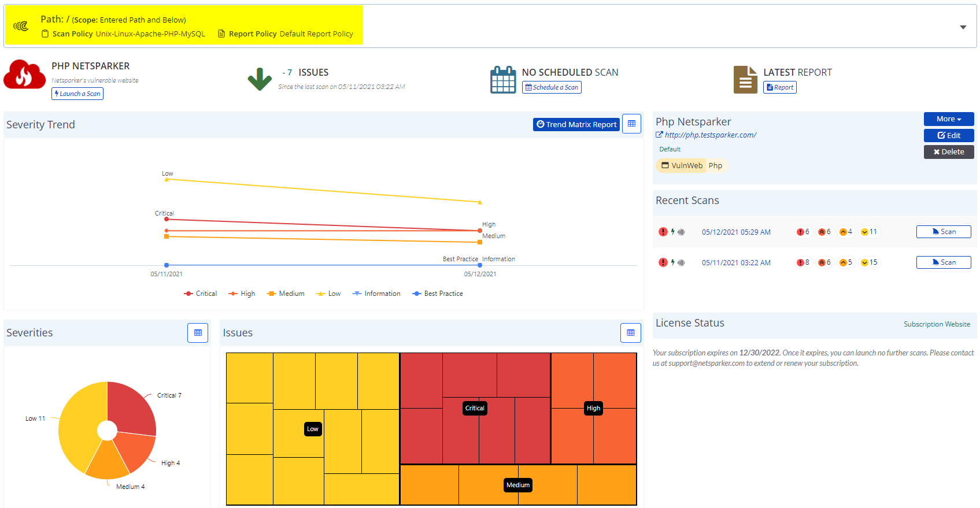Click the Netsparker path header logo icon
Screen dimensions: 980x508
21,26
